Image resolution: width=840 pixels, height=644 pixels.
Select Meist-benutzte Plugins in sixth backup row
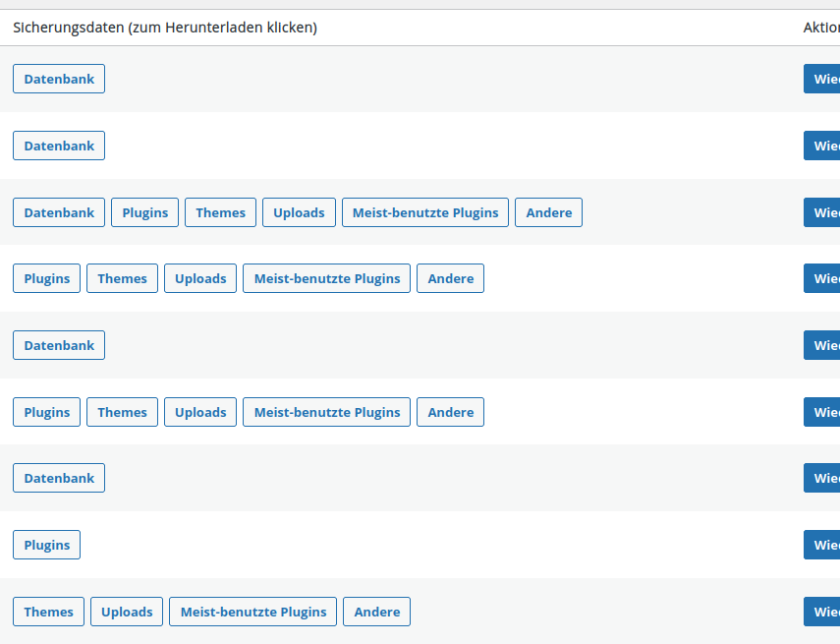pyautogui.click(x=326, y=412)
